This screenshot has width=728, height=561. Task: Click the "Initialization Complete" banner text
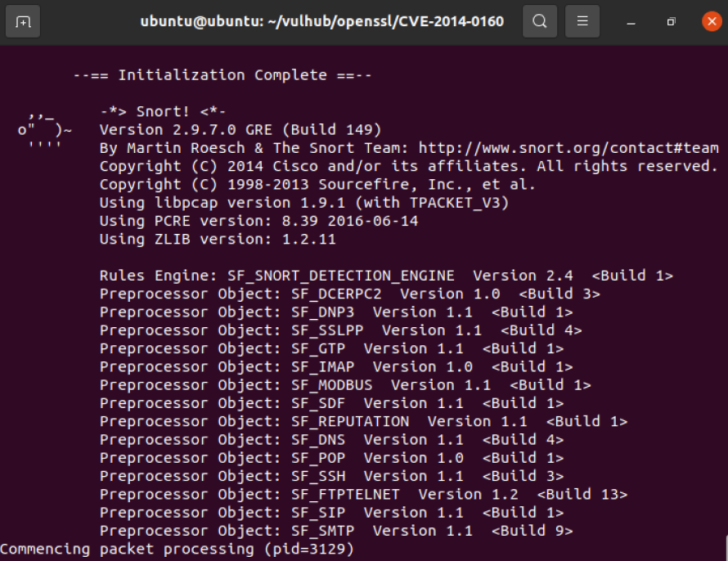click(222, 75)
